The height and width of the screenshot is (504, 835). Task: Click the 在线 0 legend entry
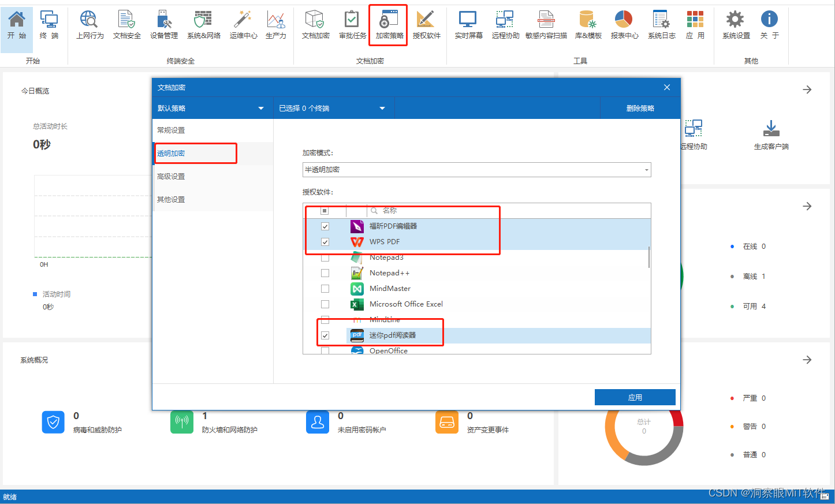[x=748, y=247]
